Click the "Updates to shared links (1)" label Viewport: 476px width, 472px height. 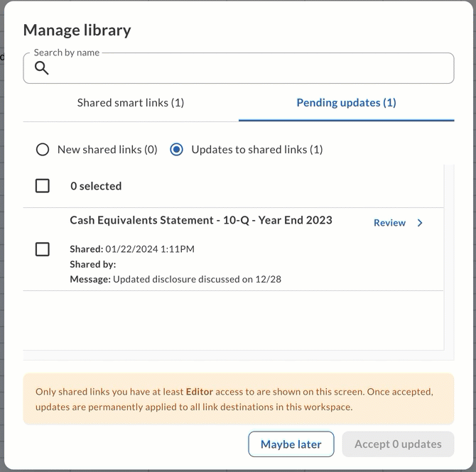point(257,150)
